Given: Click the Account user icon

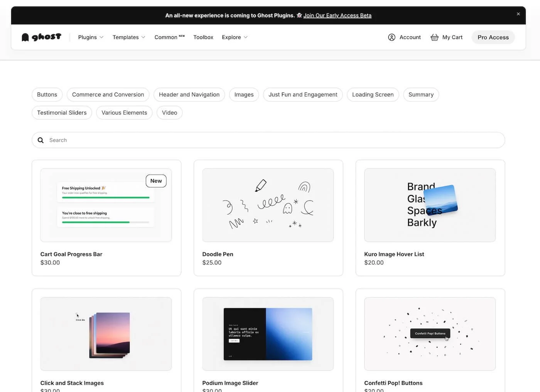Looking at the screenshot, I should coord(391,37).
